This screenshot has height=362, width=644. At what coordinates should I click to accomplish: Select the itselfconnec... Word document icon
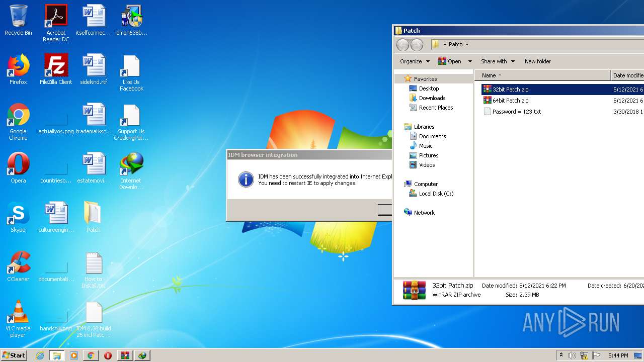click(x=94, y=21)
